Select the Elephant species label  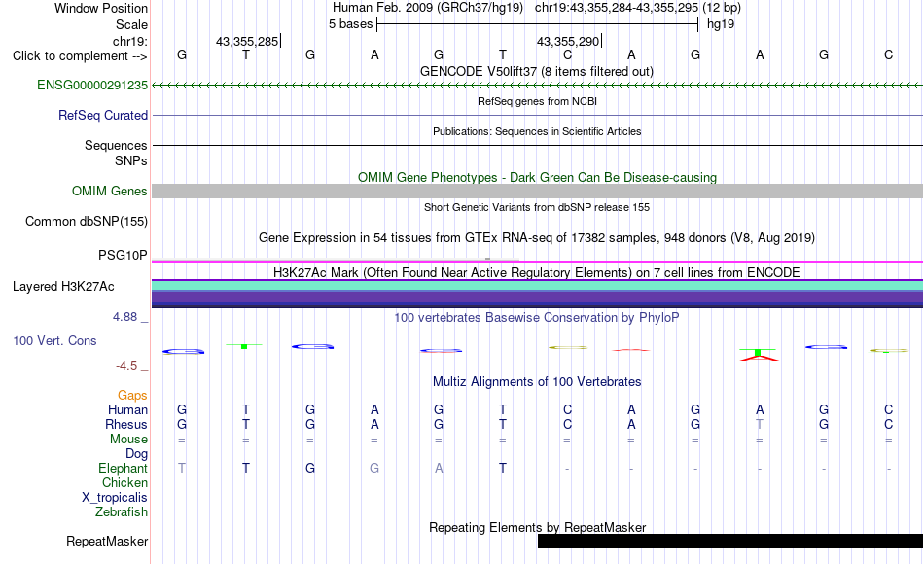coord(123,468)
